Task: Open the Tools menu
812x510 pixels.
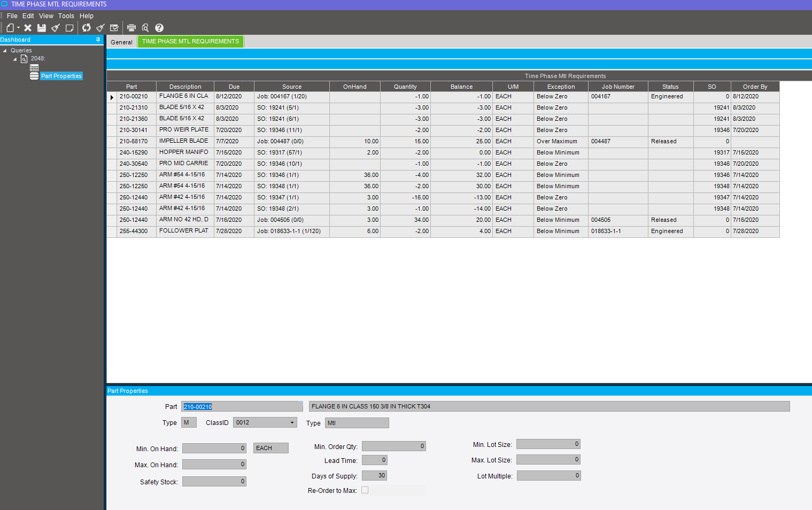Action: click(x=66, y=16)
